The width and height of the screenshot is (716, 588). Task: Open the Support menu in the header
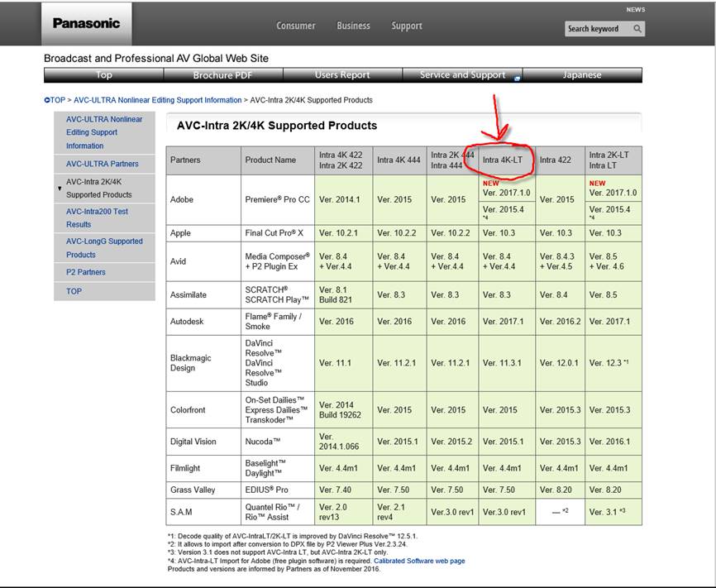pos(407,26)
